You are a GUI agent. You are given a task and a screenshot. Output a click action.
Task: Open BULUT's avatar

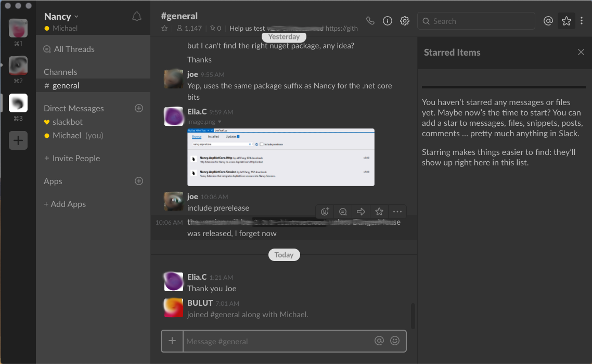tap(174, 307)
